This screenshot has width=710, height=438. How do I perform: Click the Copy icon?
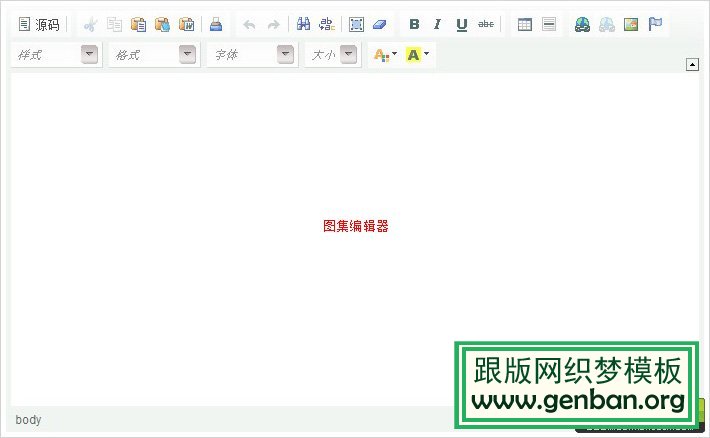114,24
